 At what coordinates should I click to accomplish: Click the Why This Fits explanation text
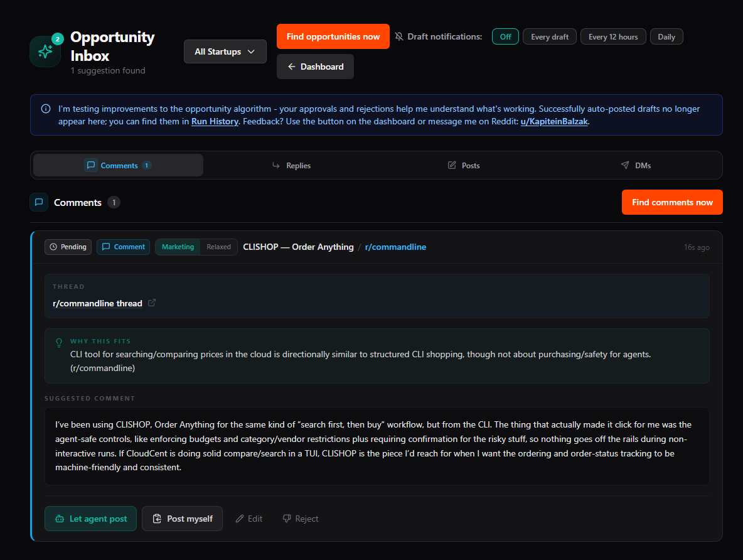tap(360, 361)
